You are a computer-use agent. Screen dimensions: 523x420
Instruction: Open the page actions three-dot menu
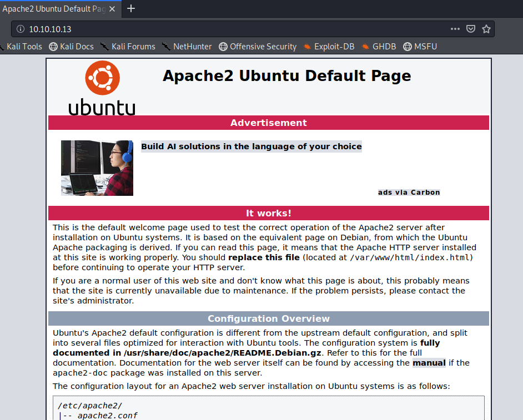455,29
